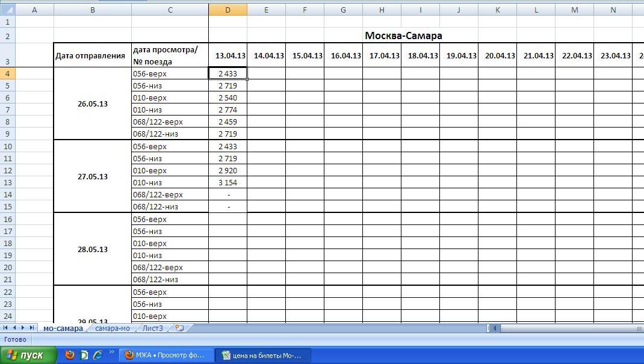Click the first-sheet navigation arrow
Screen dimensions: 644x364
tap(6, 328)
